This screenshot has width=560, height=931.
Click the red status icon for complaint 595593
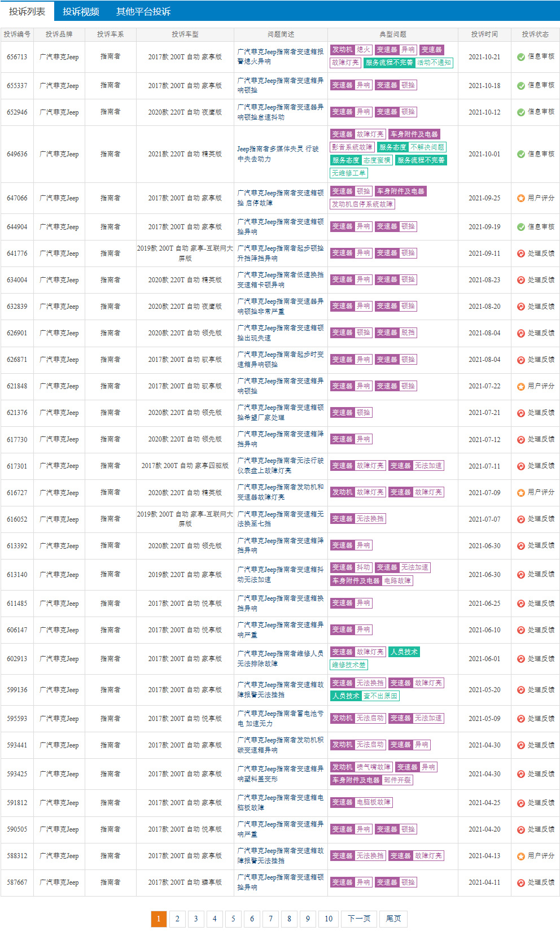521,719
